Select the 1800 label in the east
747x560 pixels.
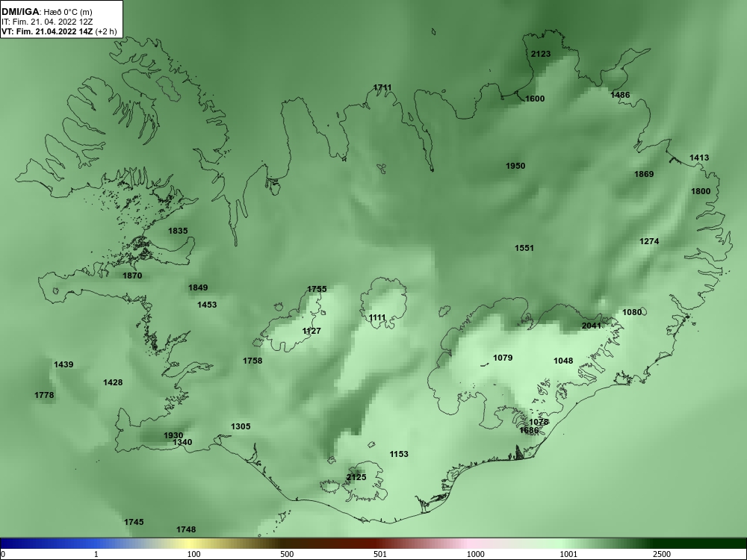pos(701,191)
